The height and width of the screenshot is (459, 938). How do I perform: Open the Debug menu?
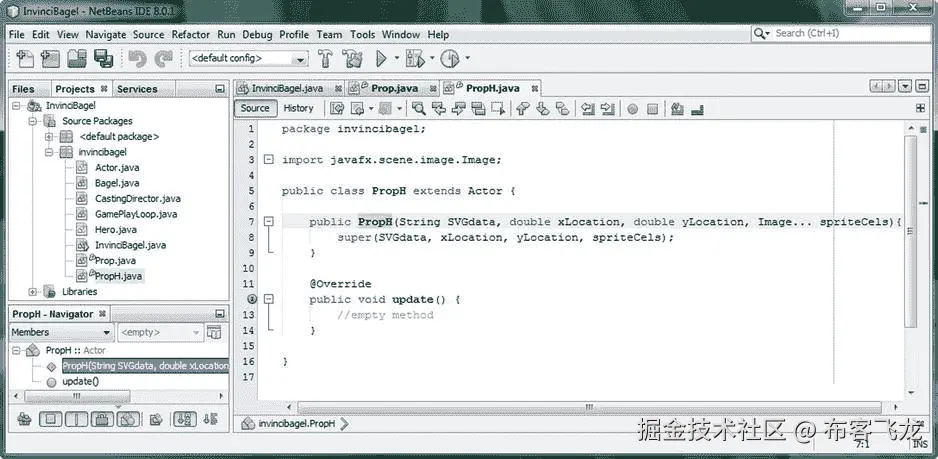pos(257,35)
